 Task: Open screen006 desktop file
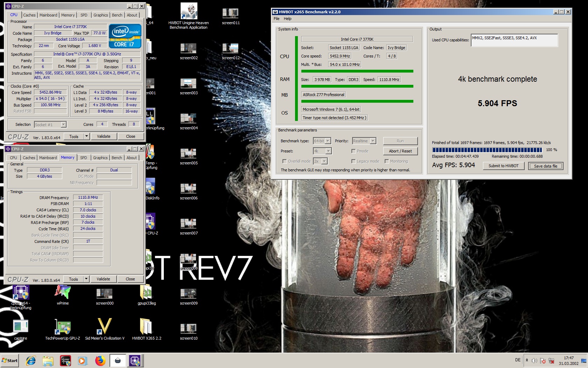189,191
